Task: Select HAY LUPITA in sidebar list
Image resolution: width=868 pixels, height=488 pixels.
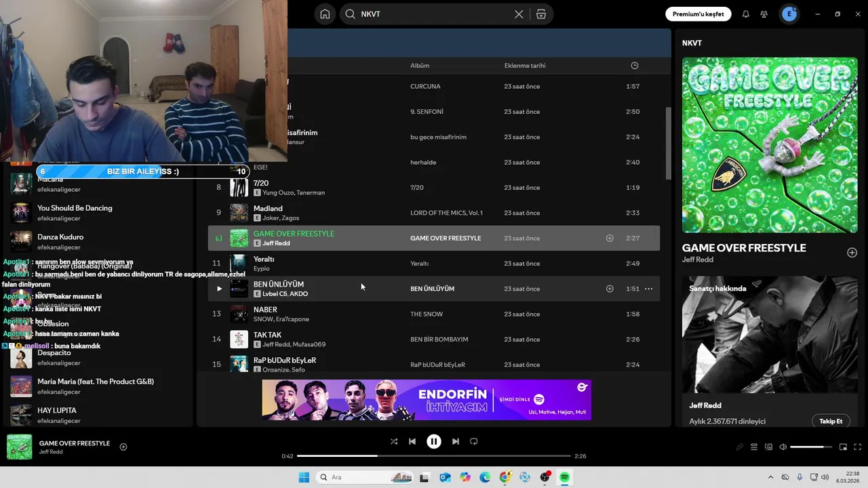Action: point(57,411)
